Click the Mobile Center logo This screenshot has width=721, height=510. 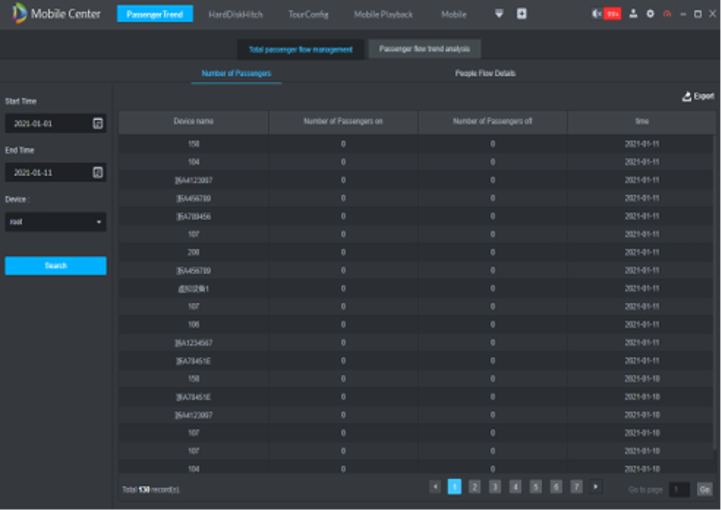click(19, 14)
